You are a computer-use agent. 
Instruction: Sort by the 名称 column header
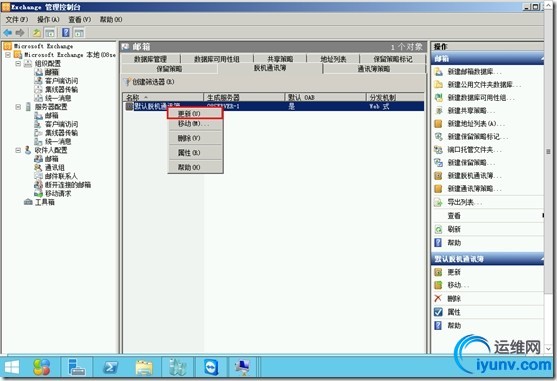[x=163, y=97]
